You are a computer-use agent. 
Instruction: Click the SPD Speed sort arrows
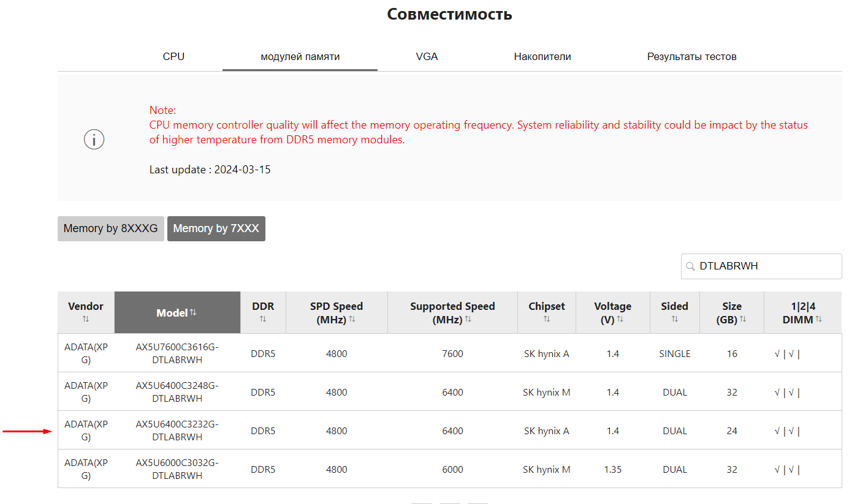[x=352, y=320]
